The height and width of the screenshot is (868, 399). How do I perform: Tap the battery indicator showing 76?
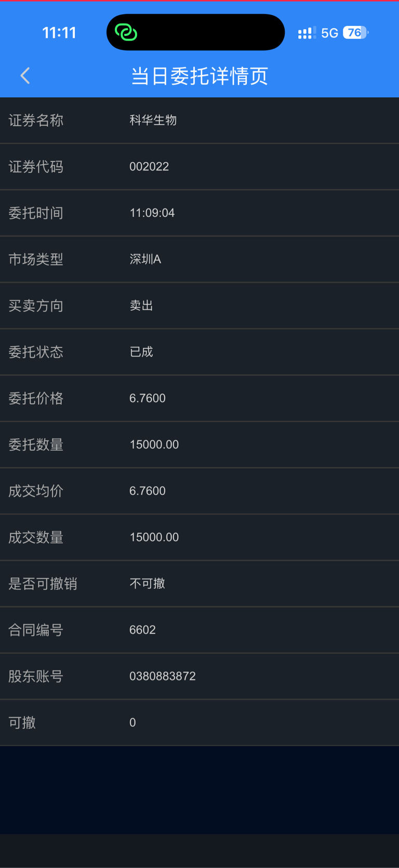coord(355,33)
